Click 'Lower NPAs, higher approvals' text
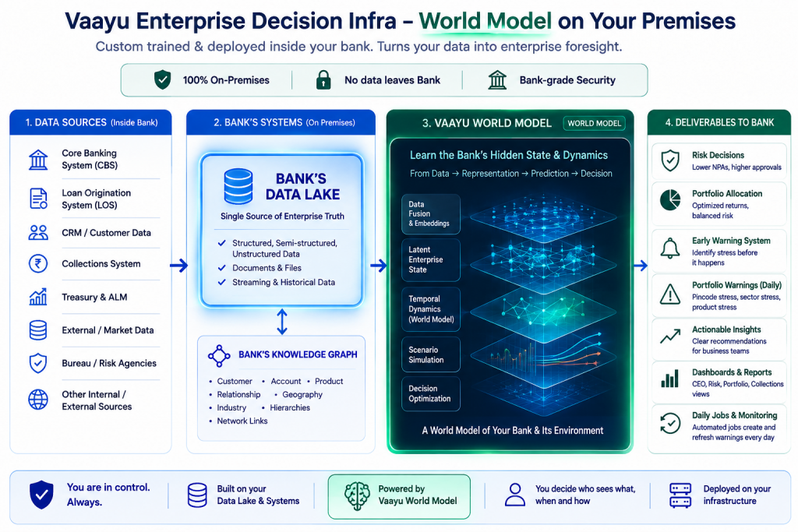The image size is (798, 532). click(x=736, y=167)
